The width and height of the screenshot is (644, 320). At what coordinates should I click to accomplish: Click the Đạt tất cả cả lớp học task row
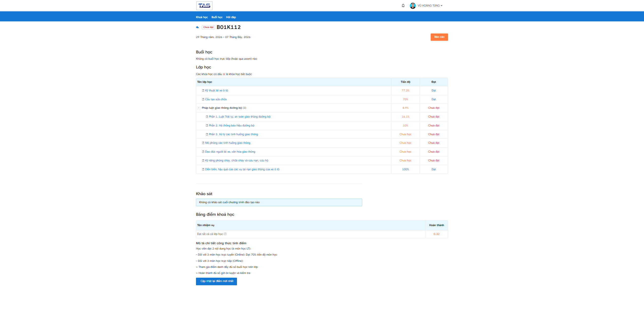[x=322, y=234]
